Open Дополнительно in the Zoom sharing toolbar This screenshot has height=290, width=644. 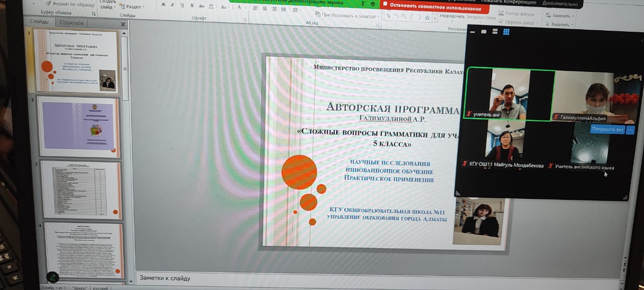tap(560, 4)
